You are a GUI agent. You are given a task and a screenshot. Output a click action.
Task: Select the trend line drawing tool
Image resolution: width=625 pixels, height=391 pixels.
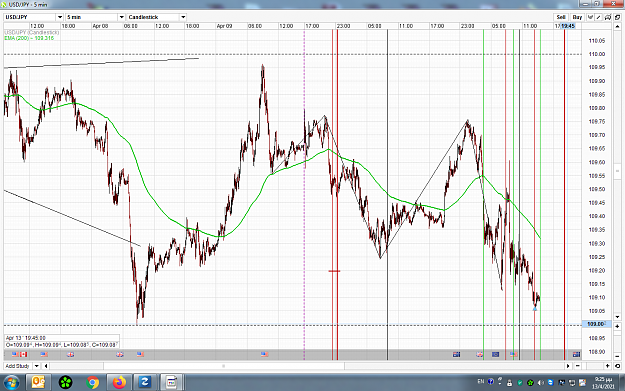tap(598, 17)
